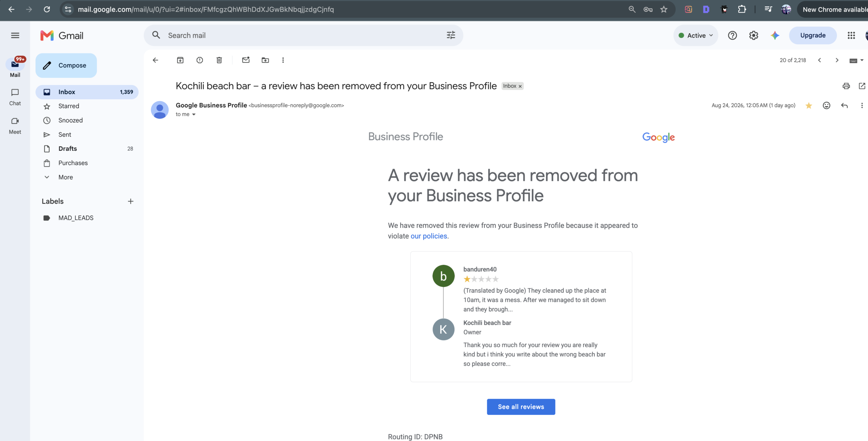Open the Google apps grid
This screenshot has width=868, height=441.
[x=851, y=36]
